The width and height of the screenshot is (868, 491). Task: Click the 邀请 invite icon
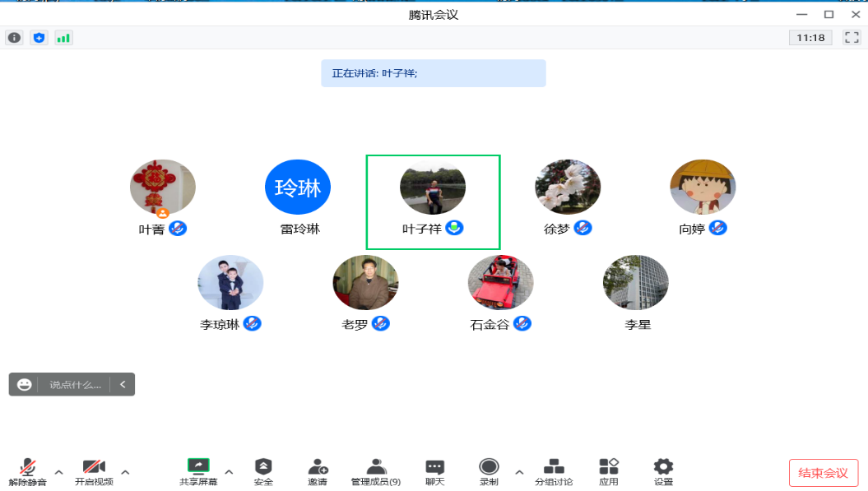[x=318, y=472]
